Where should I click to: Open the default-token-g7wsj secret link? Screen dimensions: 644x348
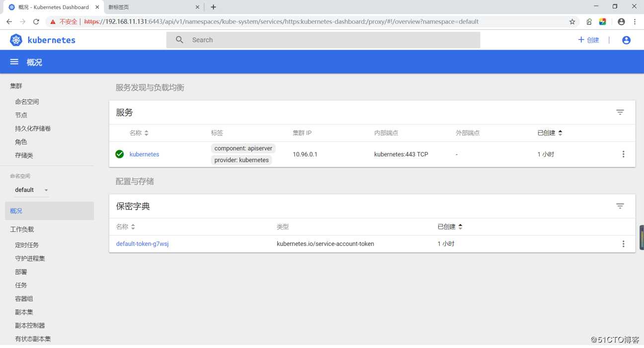click(142, 244)
